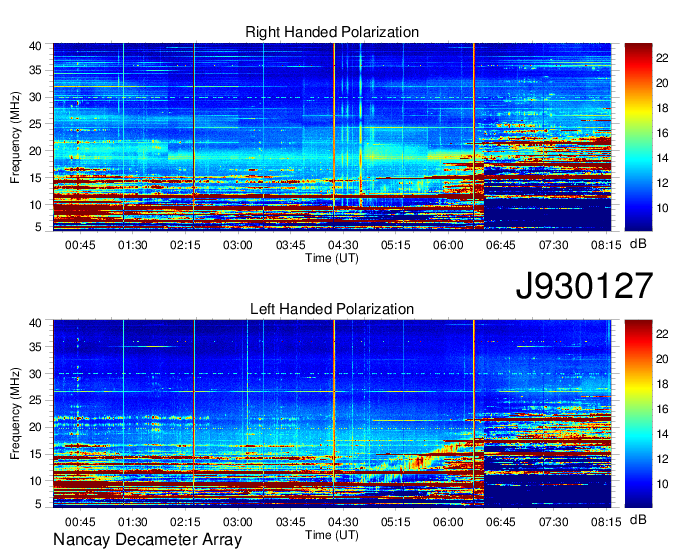This screenshot has height=552, width=680.
Task: Click the 04:30 time tick under Left Handed plot
Action: pyautogui.click(x=343, y=522)
